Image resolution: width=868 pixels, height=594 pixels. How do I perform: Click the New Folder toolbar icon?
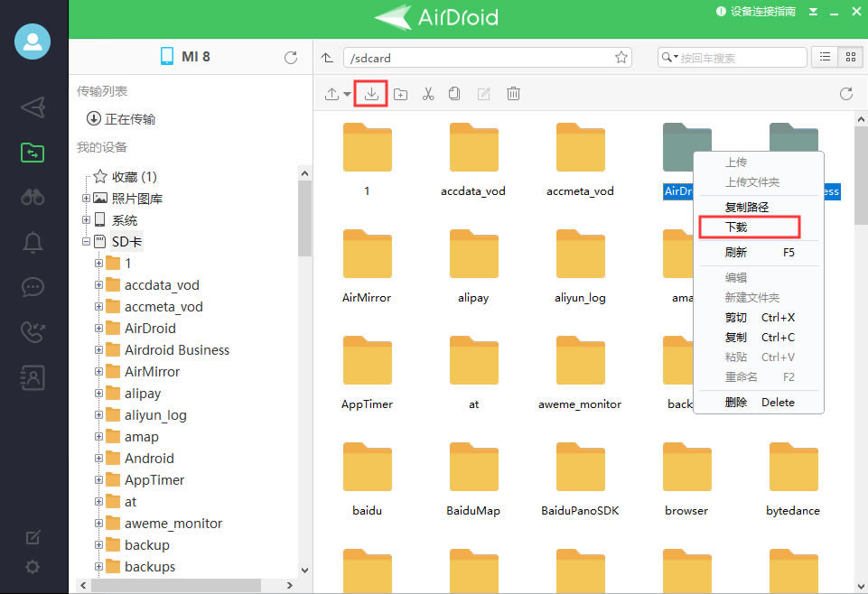(x=400, y=93)
